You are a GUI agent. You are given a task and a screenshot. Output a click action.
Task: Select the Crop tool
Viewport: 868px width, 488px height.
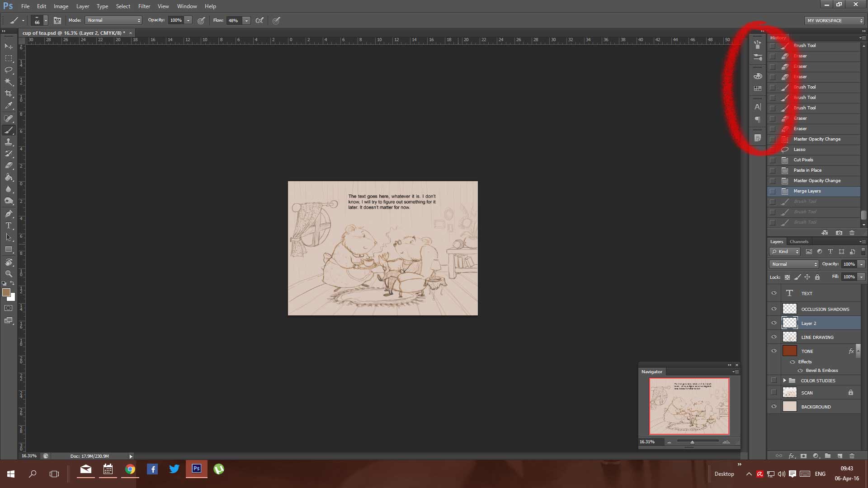(9, 94)
